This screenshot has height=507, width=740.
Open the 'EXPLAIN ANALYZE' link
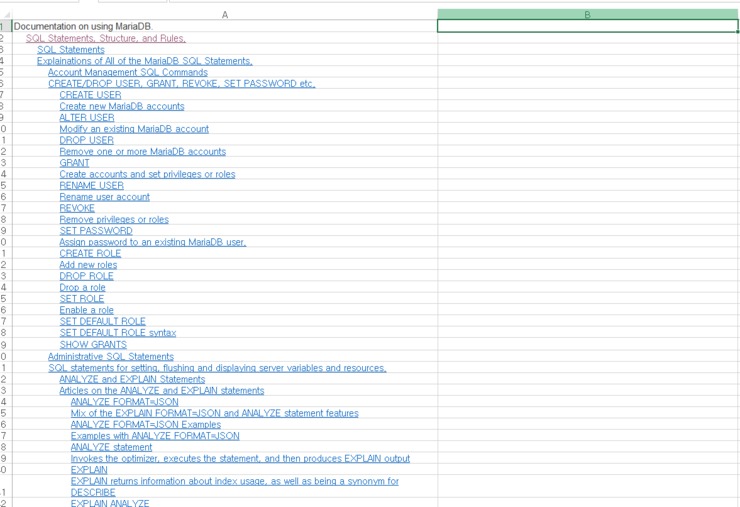(x=110, y=503)
